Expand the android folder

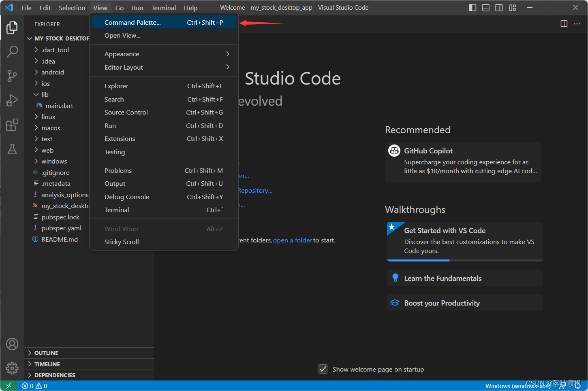[x=53, y=72]
